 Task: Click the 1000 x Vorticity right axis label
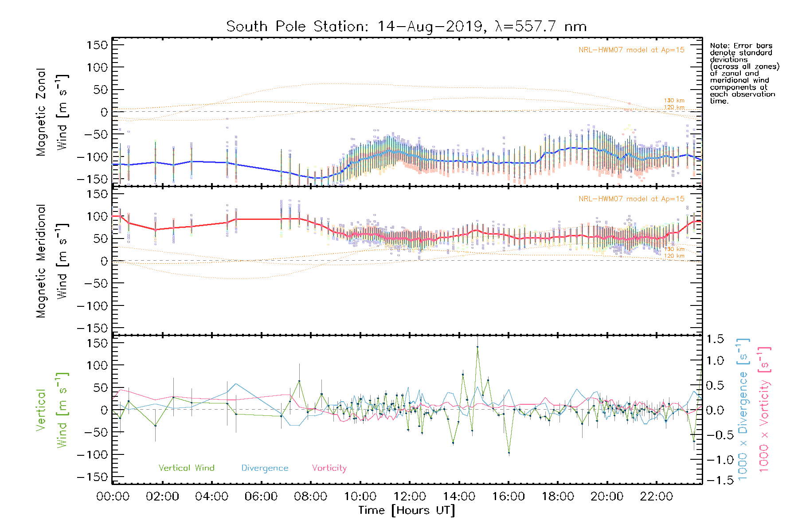[x=764, y=409]
